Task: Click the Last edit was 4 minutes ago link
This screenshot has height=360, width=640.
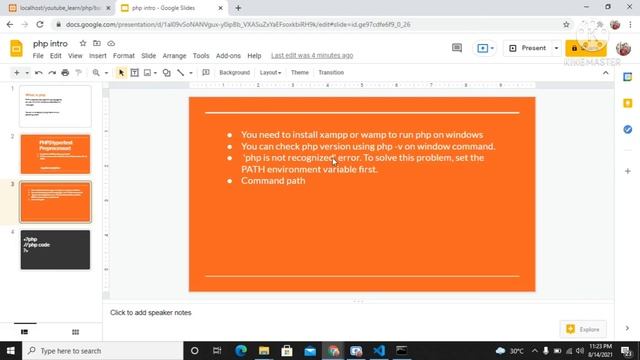Action: (312, 56)
